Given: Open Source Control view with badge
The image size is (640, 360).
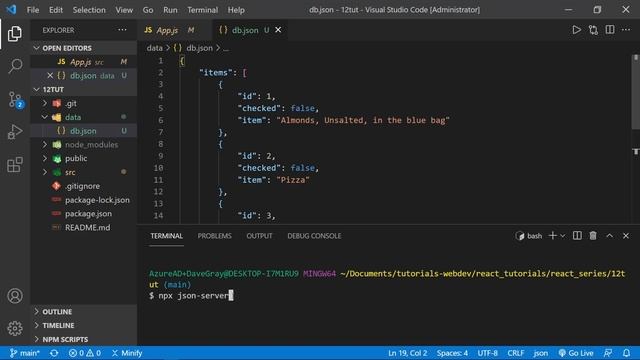Looking at the screenshot, I should click(x=16, y=99).
